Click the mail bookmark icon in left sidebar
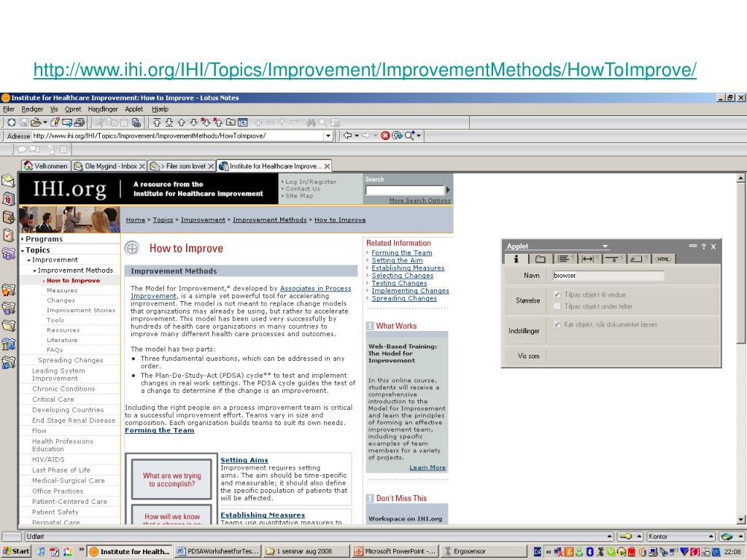Viewport: 747px width, 560px height. [9, 181]
